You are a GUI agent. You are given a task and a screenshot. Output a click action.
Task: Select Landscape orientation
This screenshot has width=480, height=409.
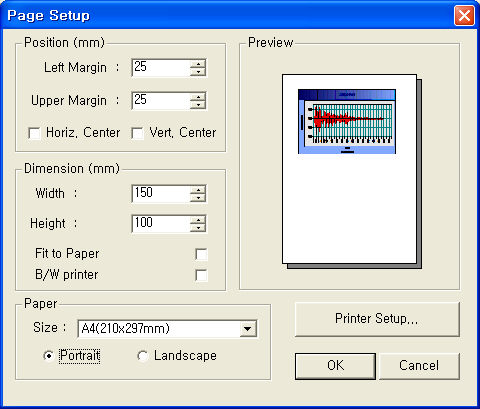(x=143, y=356)
